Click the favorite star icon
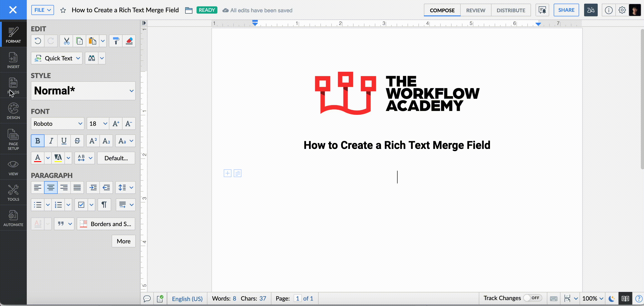The image size is (644, 306). (x=63, y=10)
